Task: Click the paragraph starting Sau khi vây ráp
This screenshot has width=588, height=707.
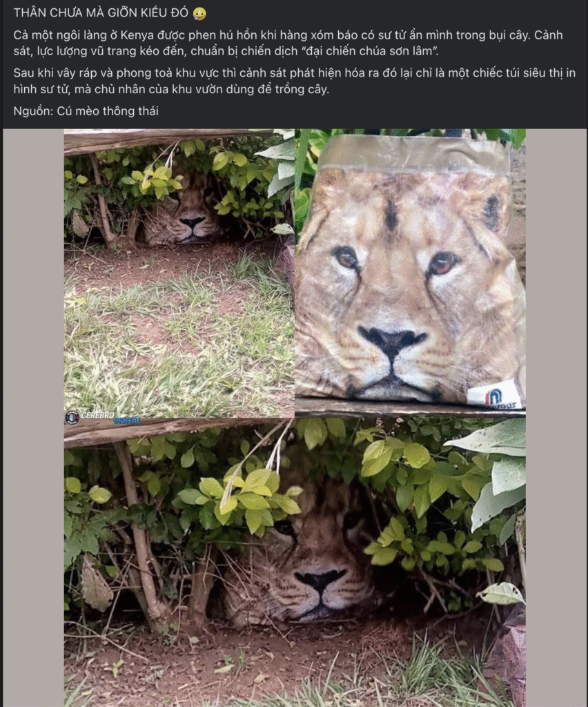Action: click(x=294, y=81)
